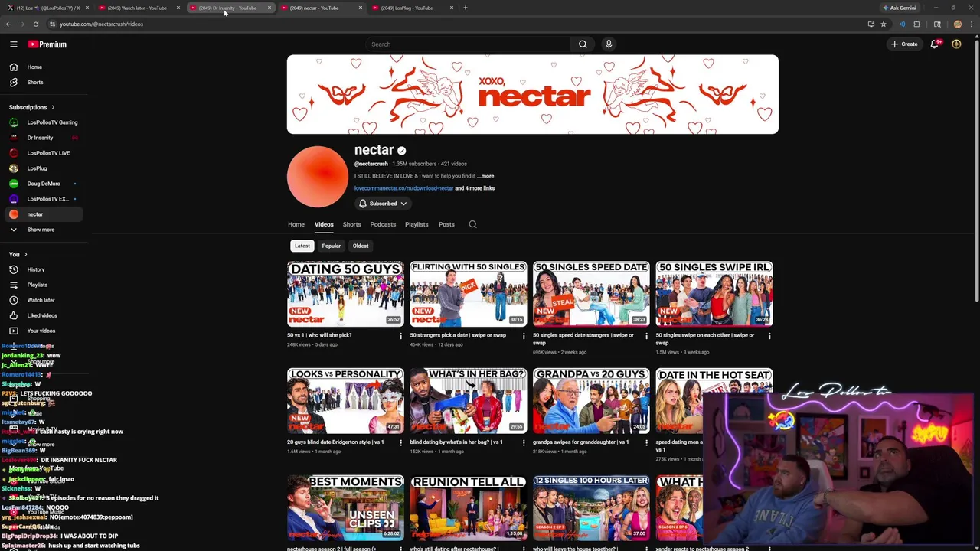Expand Subscriptions section chevron
The image size is (980, 551).
[x=53, y=107]
